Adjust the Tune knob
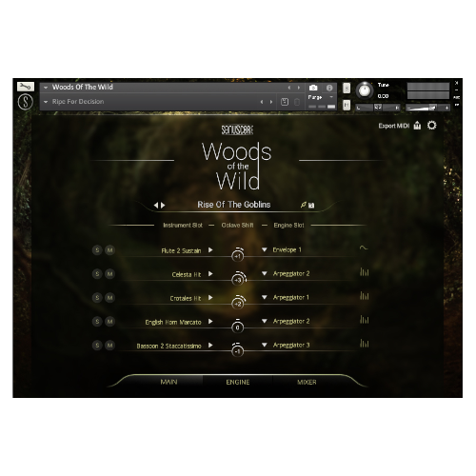 pyautogui.click(x=365, y=90)
